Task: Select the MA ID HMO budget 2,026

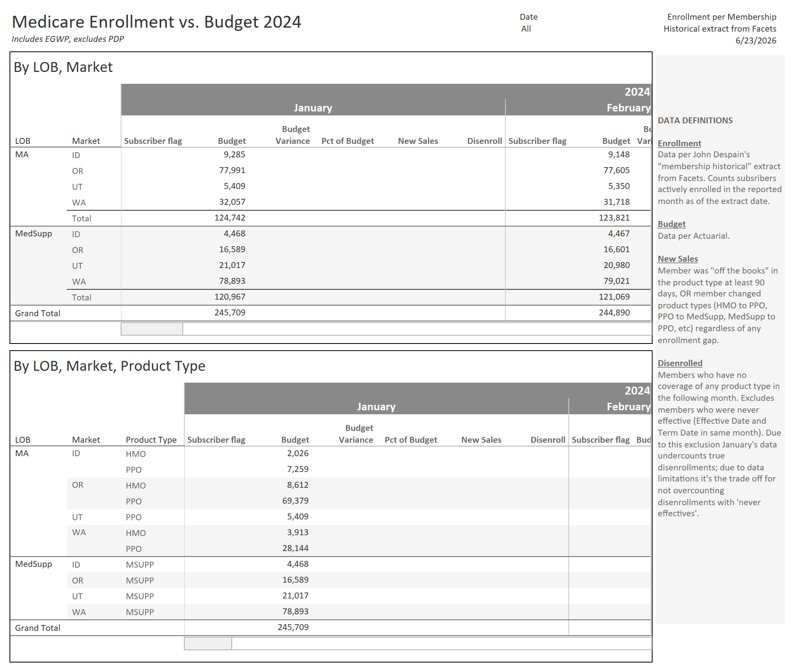Action: (x=298, y=453)
